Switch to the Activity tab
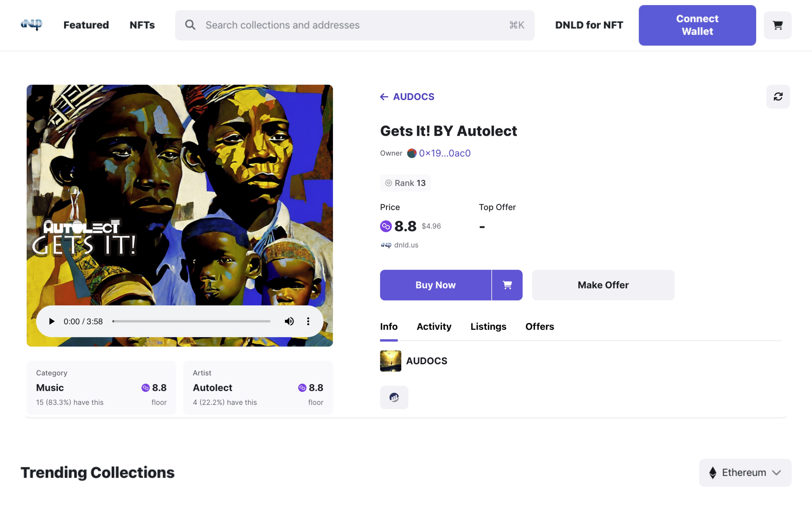The width and height of the screenshot is (812, 507). (x=434, y=327)
